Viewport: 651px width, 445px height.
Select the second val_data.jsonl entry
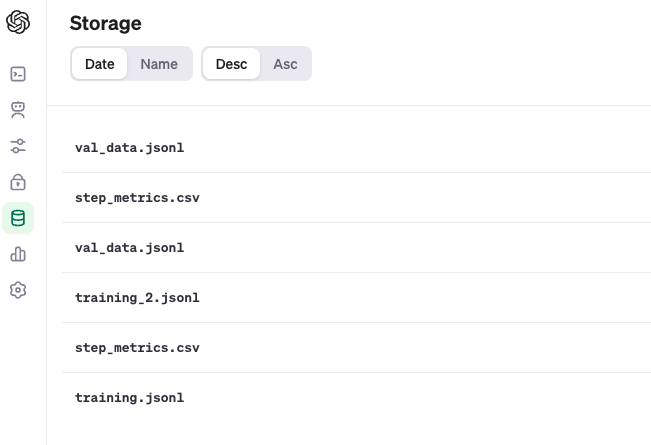(130, 248)
